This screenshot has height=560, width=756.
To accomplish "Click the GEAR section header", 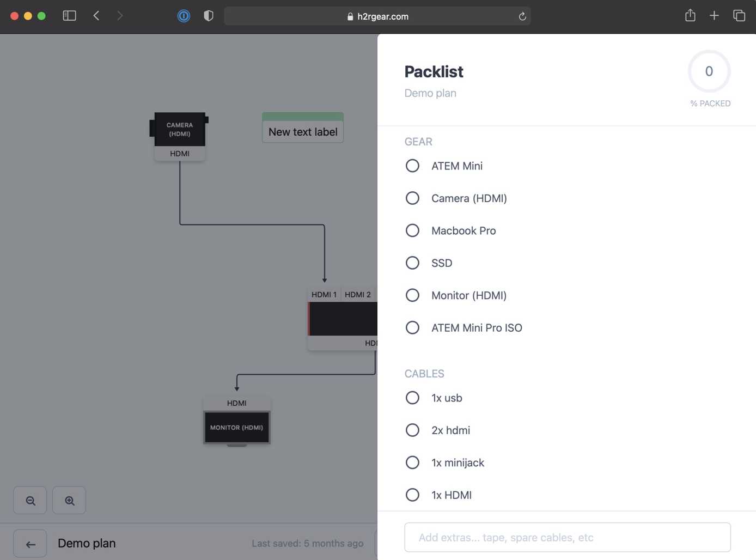I will (x=418, y=142).
